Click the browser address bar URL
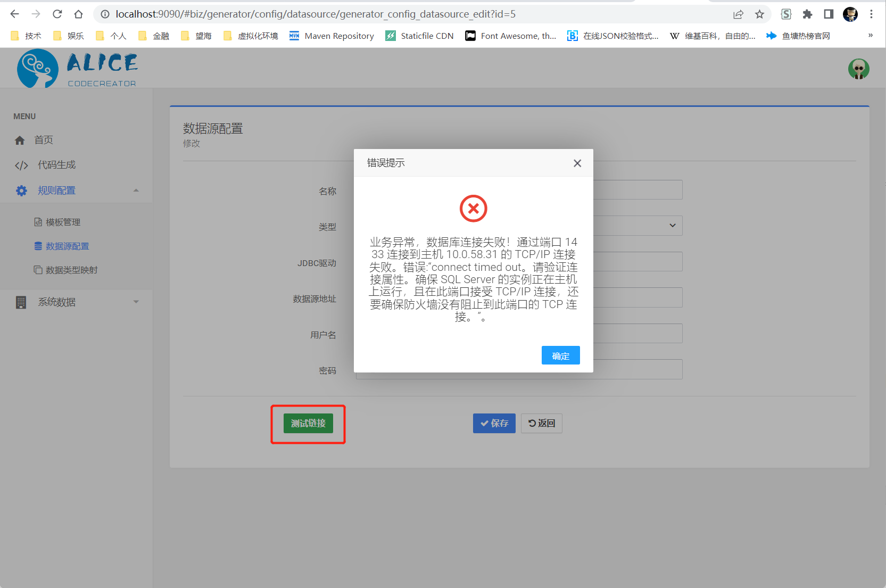This screenshot has width=886, height=588. coord(316,14)
